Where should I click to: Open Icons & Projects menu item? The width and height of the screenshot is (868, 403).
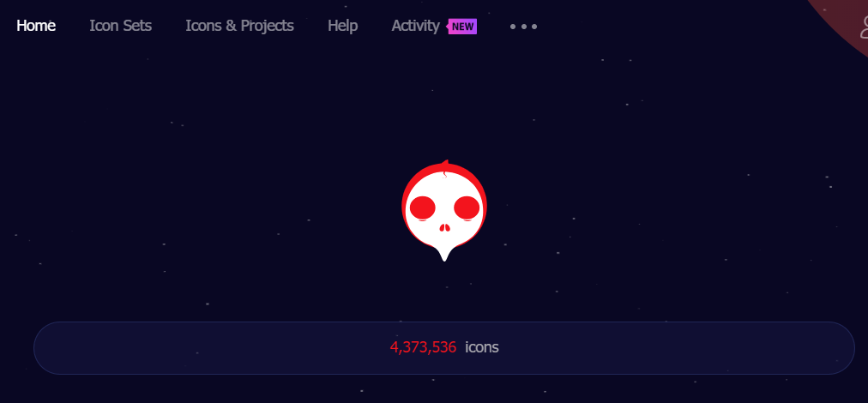[x=239, y=26]
